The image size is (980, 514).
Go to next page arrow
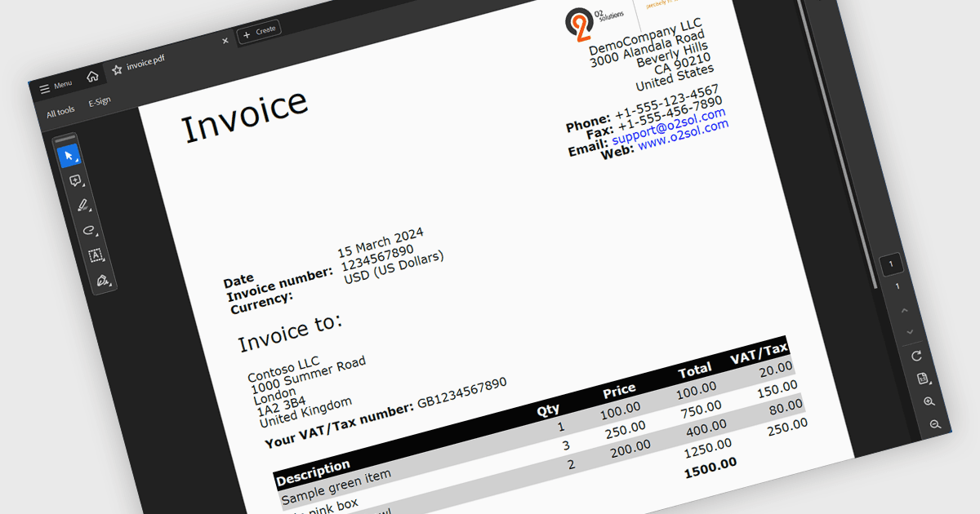910,332
